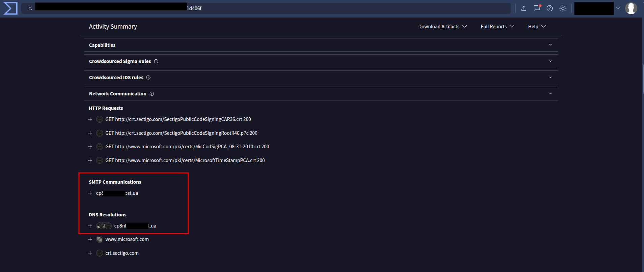644x272 pixels.
Task: Click the user profile avatar
Action: [631, 8]
